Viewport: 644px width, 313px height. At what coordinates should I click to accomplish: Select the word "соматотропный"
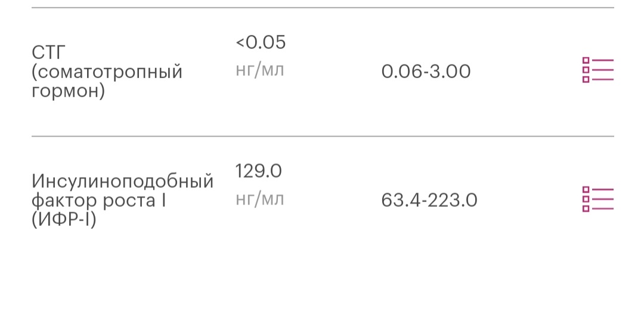pos(107,73)
